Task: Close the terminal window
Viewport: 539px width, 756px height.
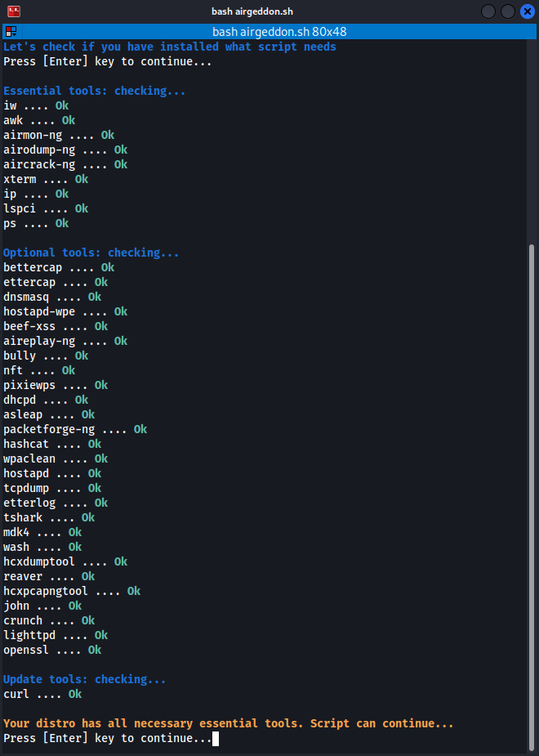Action: [528, 11]
